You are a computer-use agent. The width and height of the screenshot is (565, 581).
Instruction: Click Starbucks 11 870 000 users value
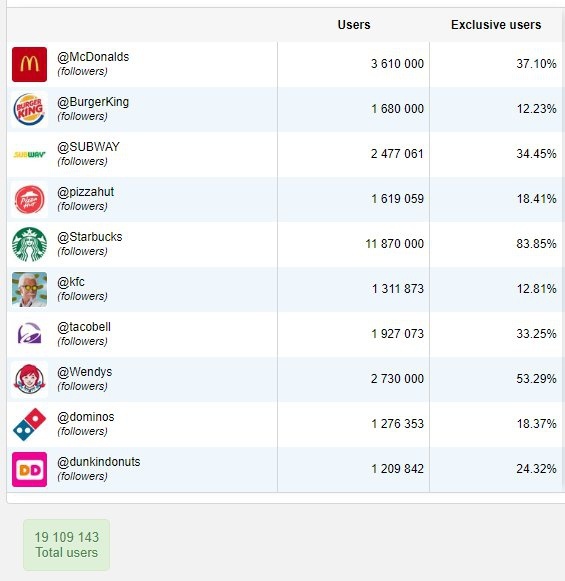[395, 244]
